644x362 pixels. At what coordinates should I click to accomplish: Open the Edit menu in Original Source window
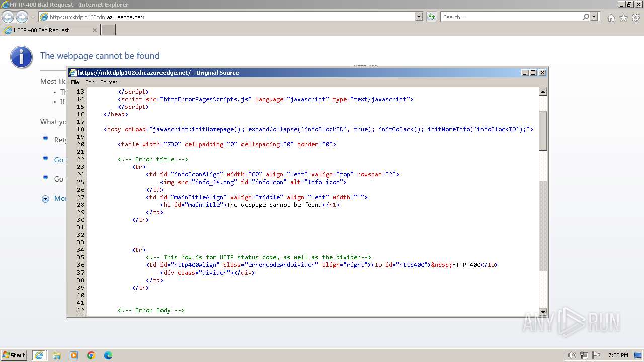[90, 82]
